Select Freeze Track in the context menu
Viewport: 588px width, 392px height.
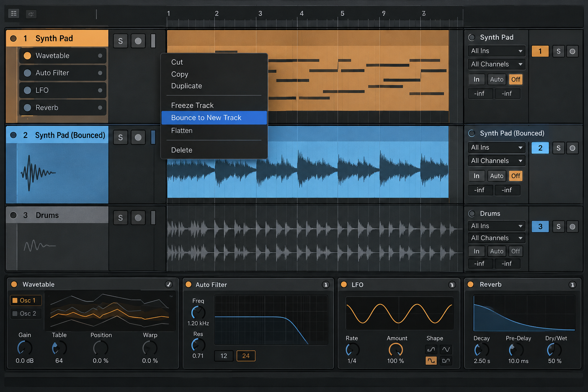(214, 105)
